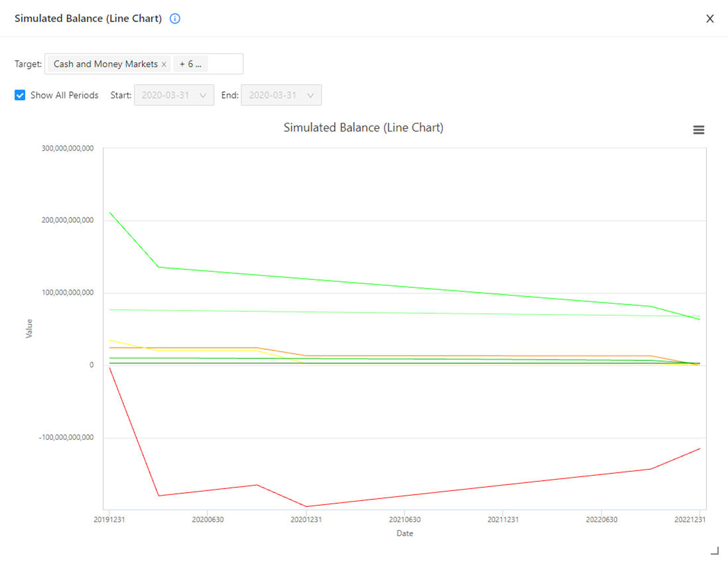Click the Show All Periods label text

[x=64, y=96]
